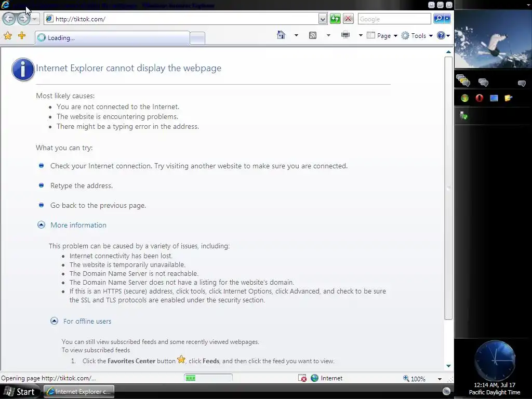Click the blue monitor sidebar icon
Image resolution: width=532 pixels, height=399 pixels.
coord(494,98)
